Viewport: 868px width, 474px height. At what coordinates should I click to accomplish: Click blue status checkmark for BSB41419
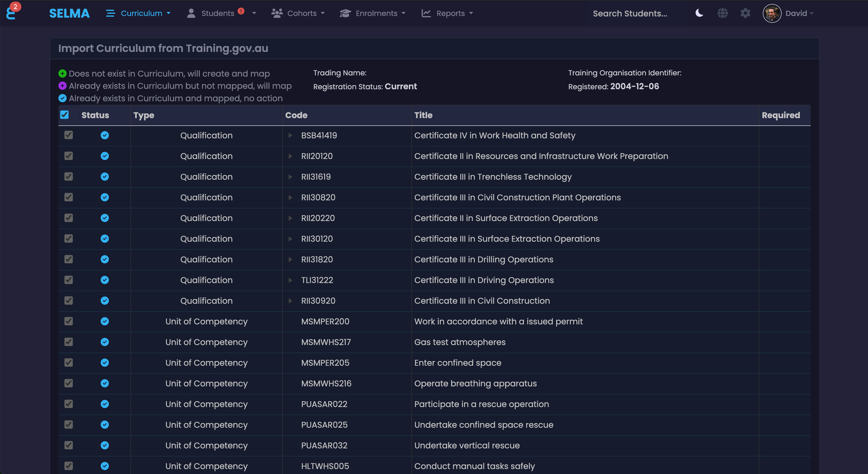105,135
